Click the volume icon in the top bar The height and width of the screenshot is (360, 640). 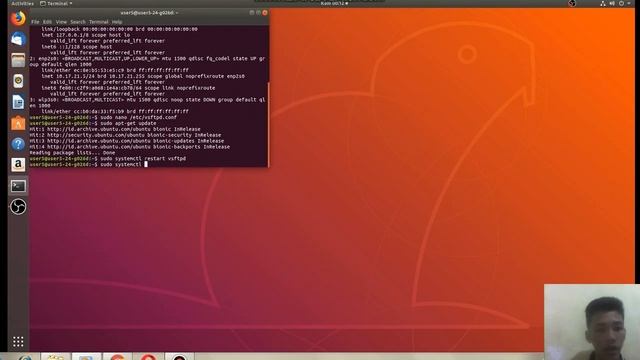[x=612, y=3]
